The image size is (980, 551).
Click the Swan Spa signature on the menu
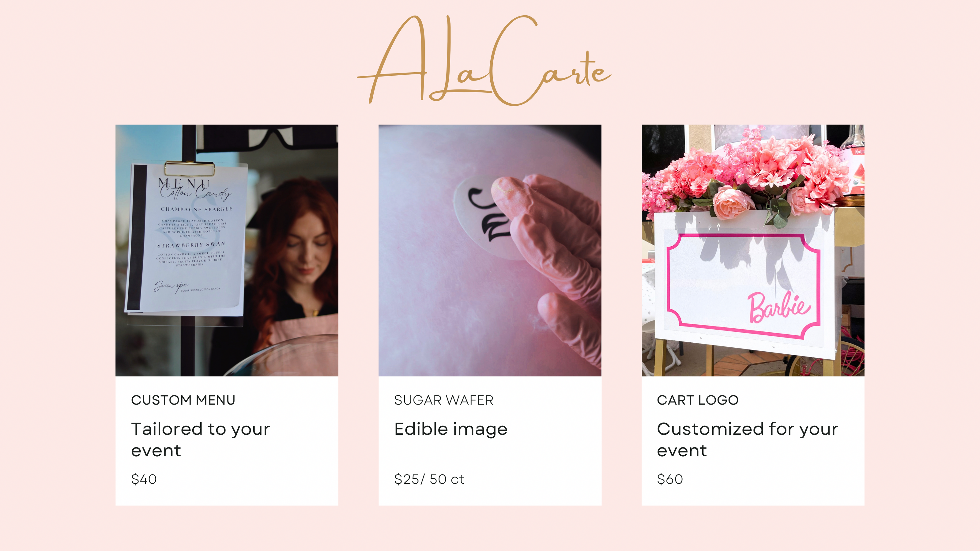pyautogui.click(x=171, y=286)
